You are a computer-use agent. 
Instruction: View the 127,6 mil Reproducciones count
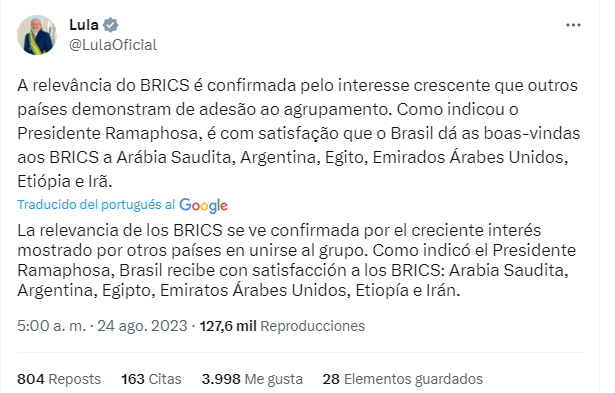pyautogui.click(x=282, y=326)
